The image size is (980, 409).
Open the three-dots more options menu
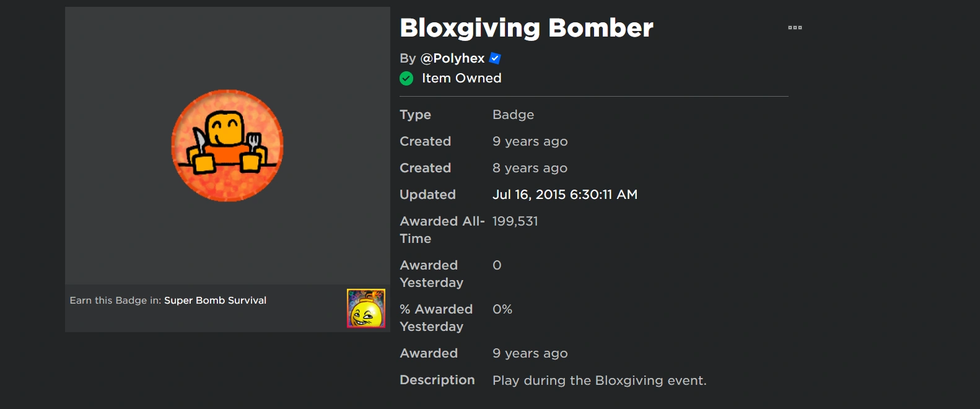795,28
